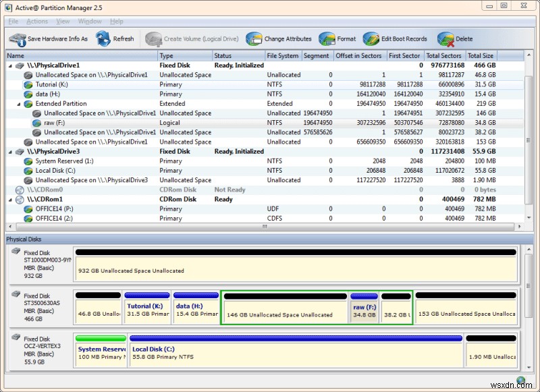Sort by the Total Size column header

tap(481, 56)
